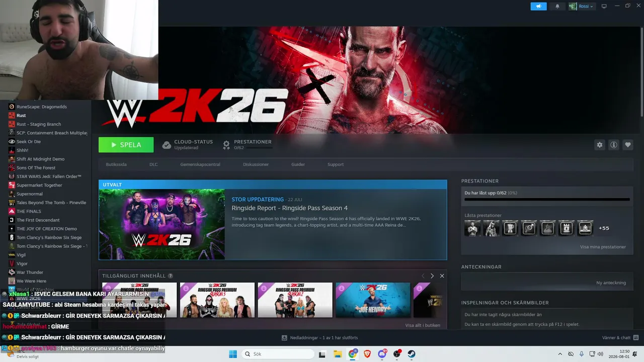
Task: Select fourth locked achievement icon
Action: pos(529,228)
